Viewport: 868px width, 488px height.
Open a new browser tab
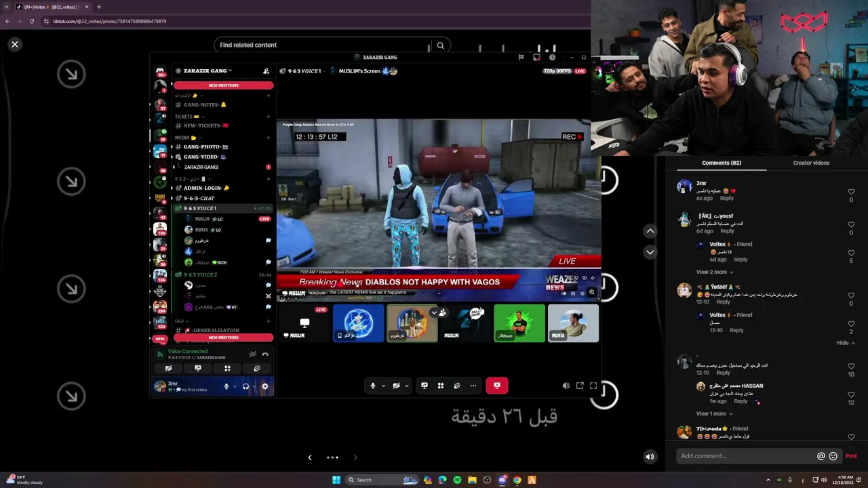click(99, 7)
